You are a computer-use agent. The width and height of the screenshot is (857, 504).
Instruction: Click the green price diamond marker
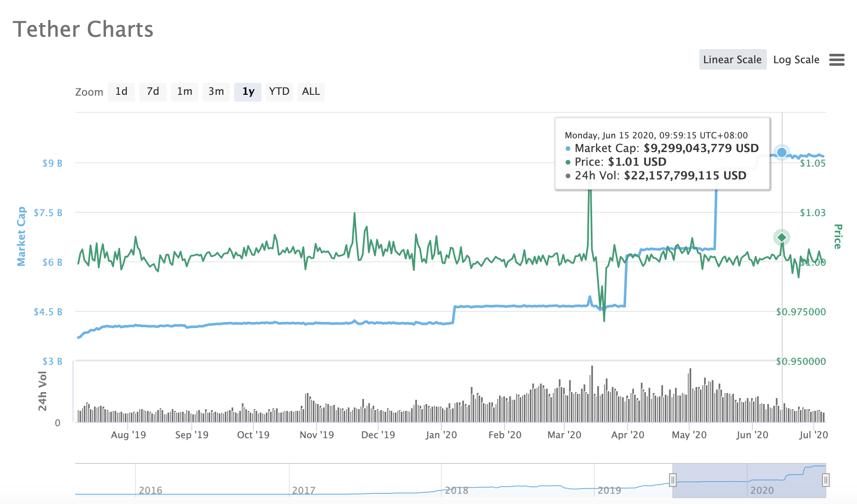click(782, 237)
